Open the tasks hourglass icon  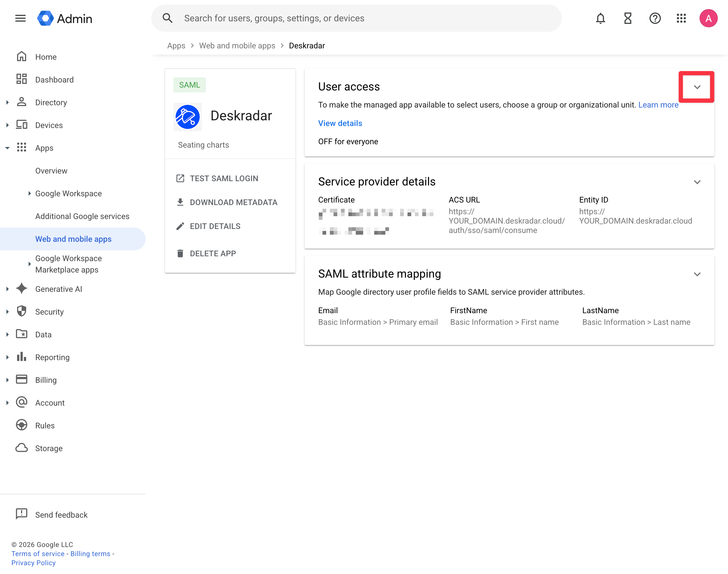(x=628, y=18)
